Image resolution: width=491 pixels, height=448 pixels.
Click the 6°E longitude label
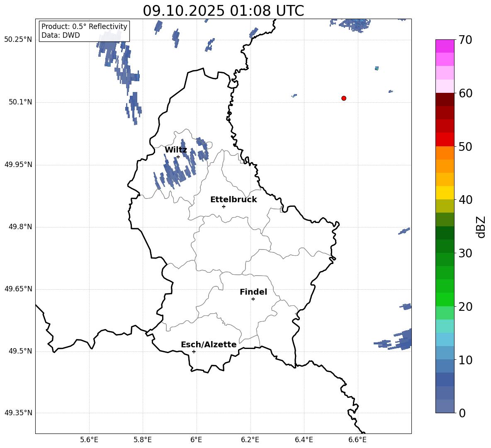196,440
